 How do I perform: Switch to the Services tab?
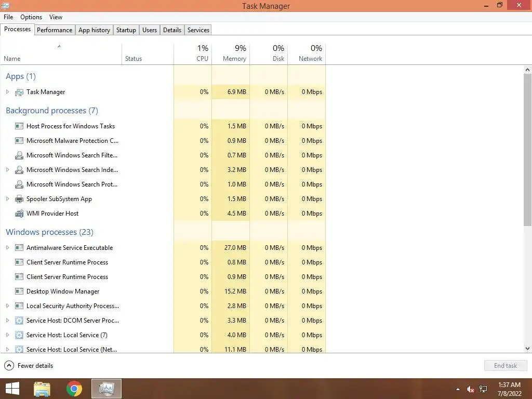tap(198, 30)
